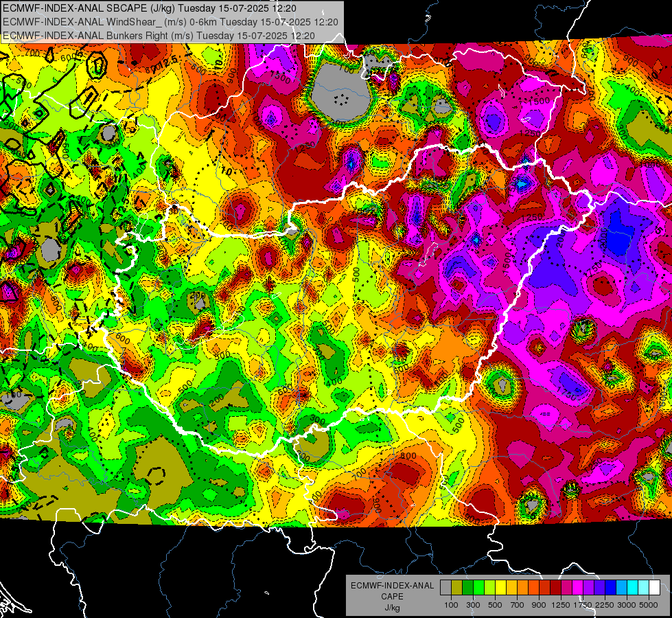This screenshot has width=672, height=618.
Task: Select the cyan swatch right of 3000 tick
Action: click(x=633, y=588)
